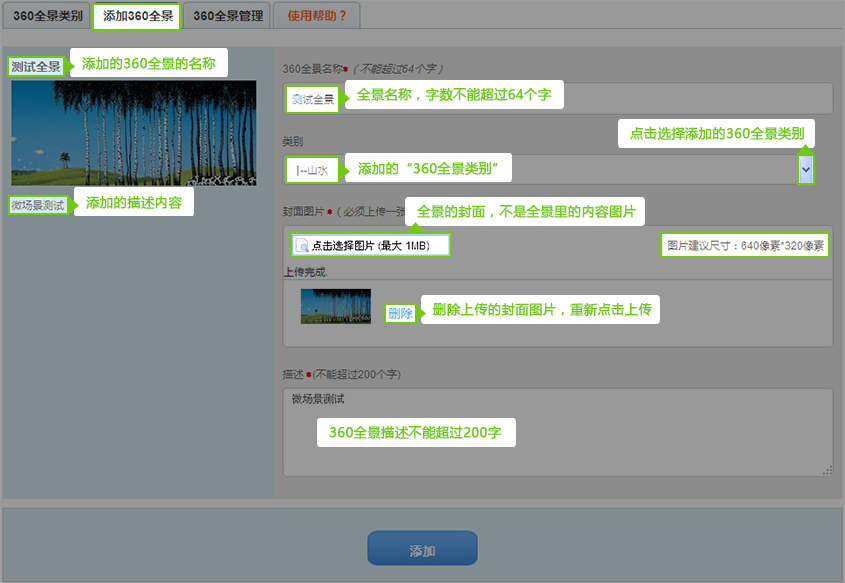Screen dimensions: 845x583
Task: Switch to the 添加360全景 tab
Action: [x=137, y=16]
